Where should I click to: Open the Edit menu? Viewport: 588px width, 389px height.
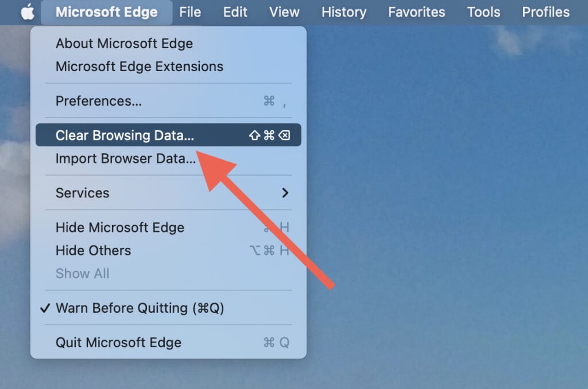235,12
